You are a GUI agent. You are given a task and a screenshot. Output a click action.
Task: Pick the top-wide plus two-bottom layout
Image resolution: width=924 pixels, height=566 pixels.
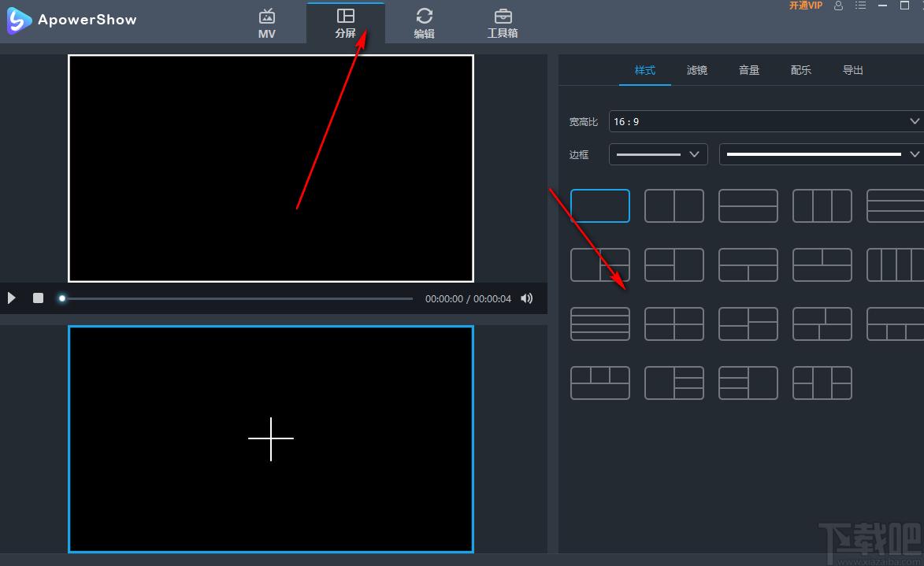748,265
